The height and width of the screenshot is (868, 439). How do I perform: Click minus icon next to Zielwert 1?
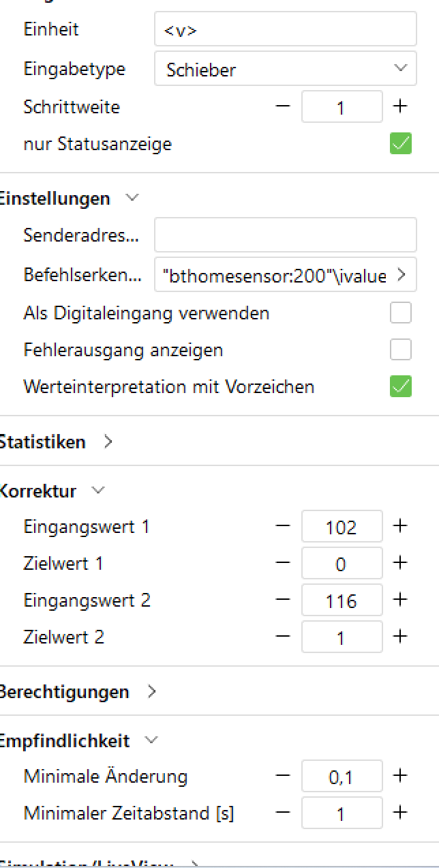[283, 563]
